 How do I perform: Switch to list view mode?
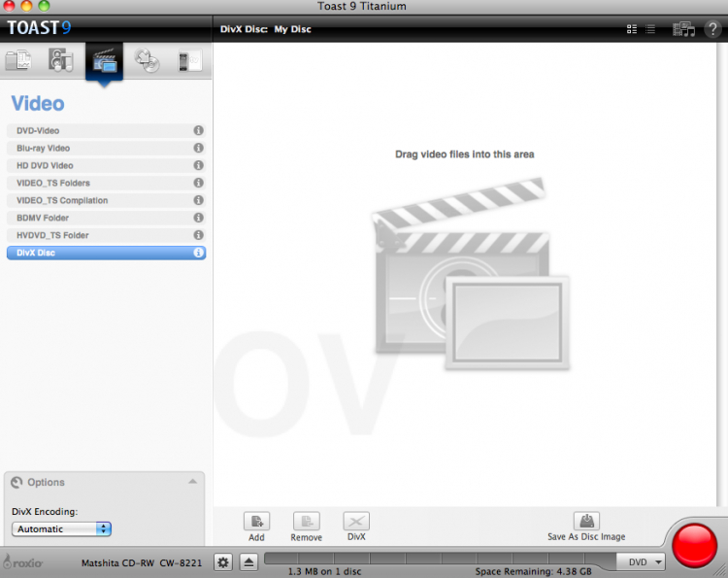650,29
